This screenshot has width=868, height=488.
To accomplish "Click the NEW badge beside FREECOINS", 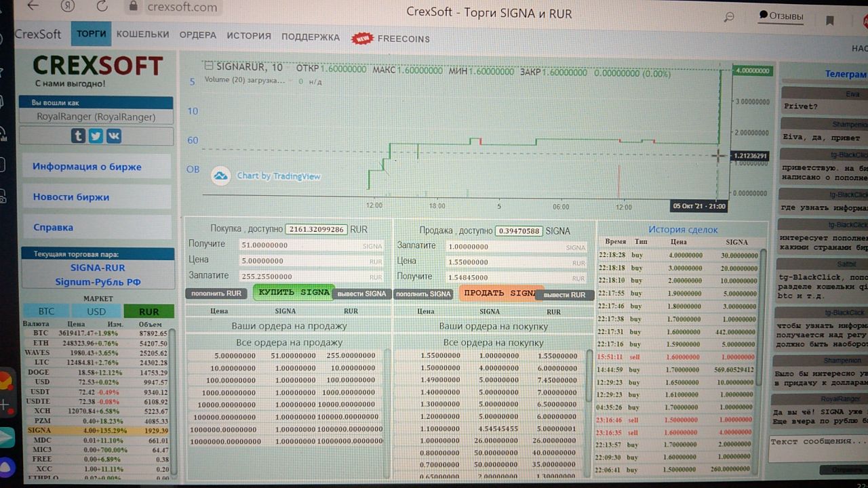I will (x=362, y=39).
